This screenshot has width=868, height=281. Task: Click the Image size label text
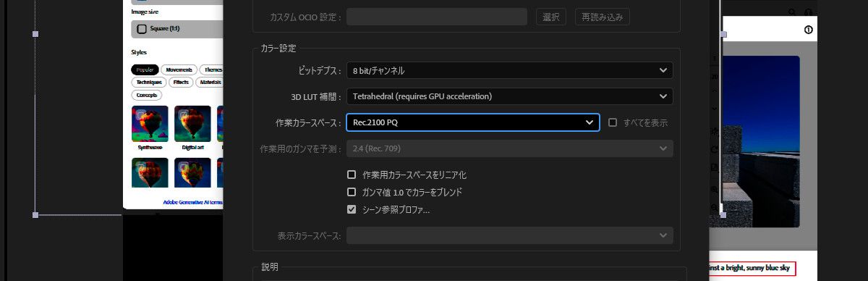click(145, 12)
